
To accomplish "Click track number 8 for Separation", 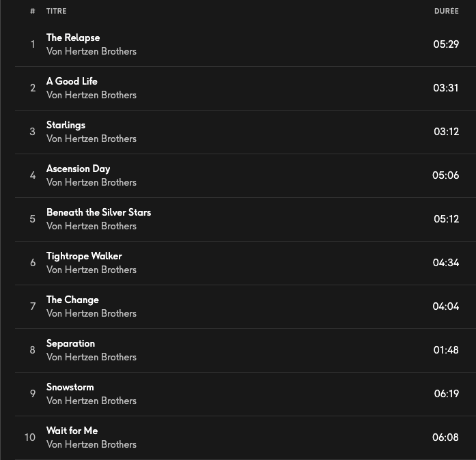I will tap(32, 350).
